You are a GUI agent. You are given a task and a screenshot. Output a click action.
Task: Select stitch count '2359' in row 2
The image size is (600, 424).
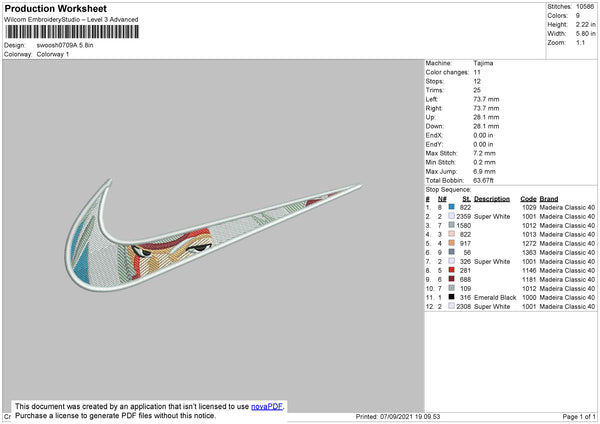(x=463, y=217)
